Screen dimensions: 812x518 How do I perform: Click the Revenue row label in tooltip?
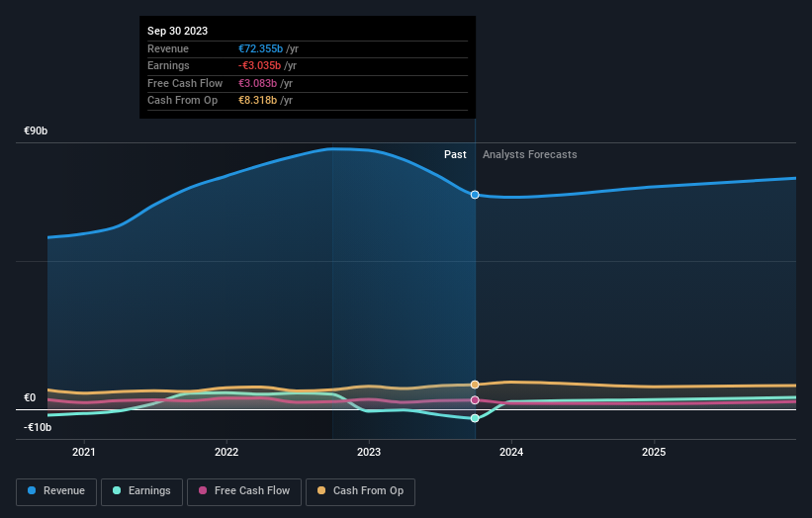coord(168,48)
